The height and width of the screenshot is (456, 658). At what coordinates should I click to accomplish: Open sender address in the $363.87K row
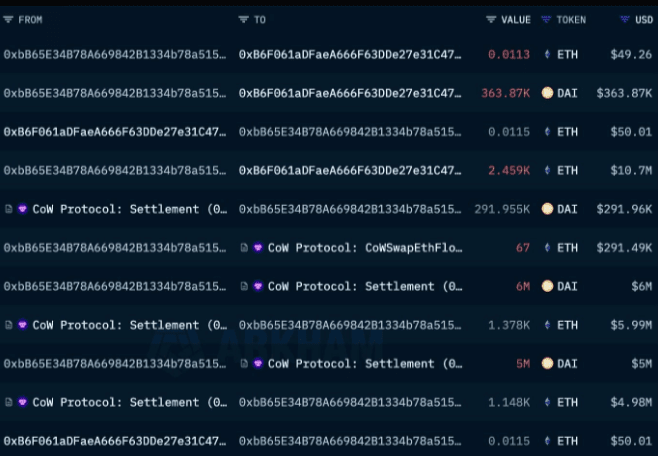click(115, 93)
